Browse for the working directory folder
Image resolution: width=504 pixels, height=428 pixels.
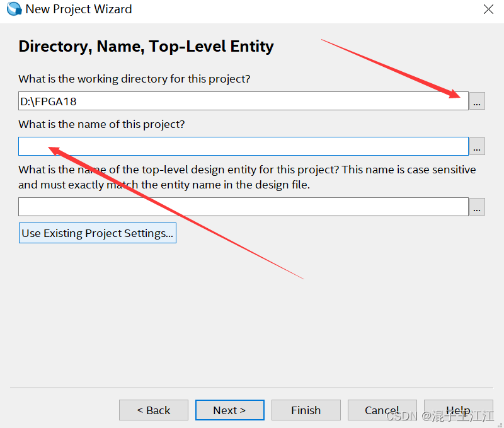(x=477, y=101)
